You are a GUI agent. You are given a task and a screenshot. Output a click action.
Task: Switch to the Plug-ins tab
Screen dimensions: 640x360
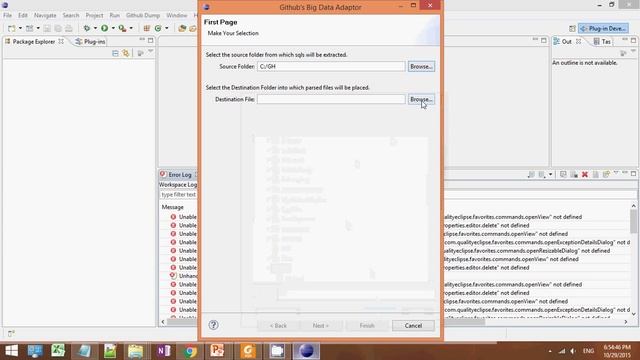[x=91, y=42]
